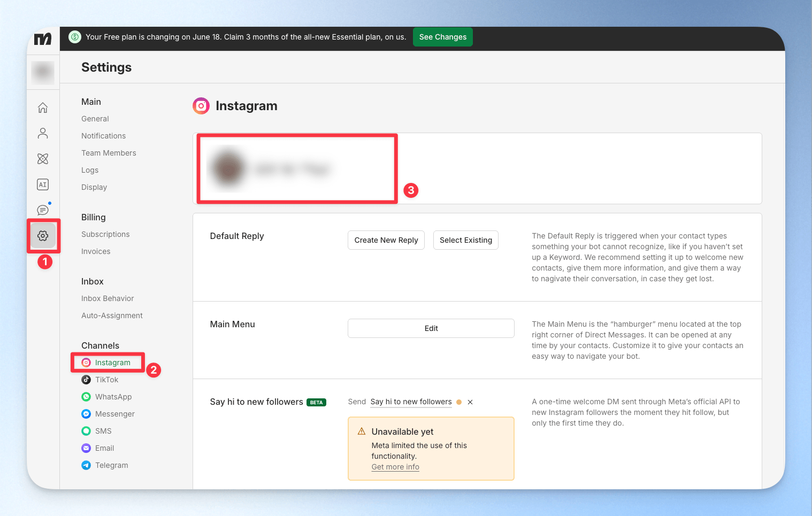Image resolution: width=812 pixels, height=516 pixels.
Task: Click the blurred Instagram account profile
Action: click(271, 168)
